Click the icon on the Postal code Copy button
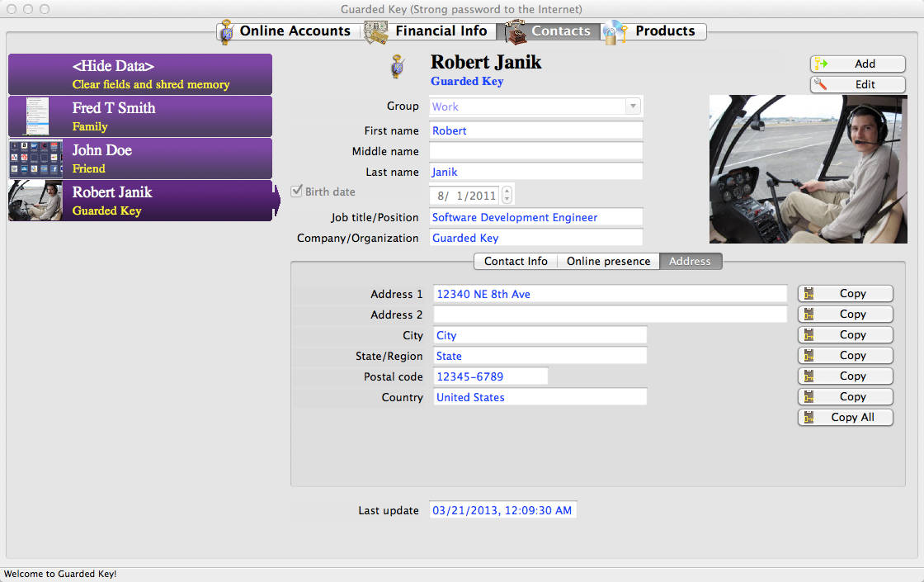Screen dimensions: 924x582 pyautogui.click(x=809, y=376)
